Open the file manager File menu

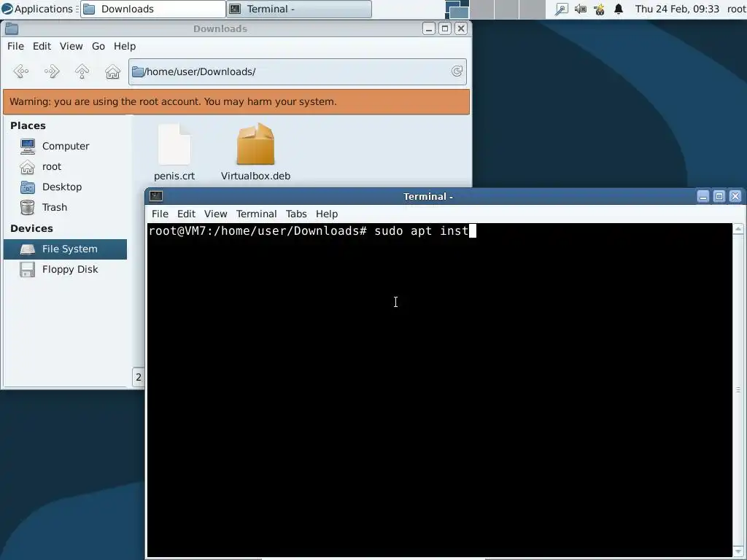click(15, 46)
